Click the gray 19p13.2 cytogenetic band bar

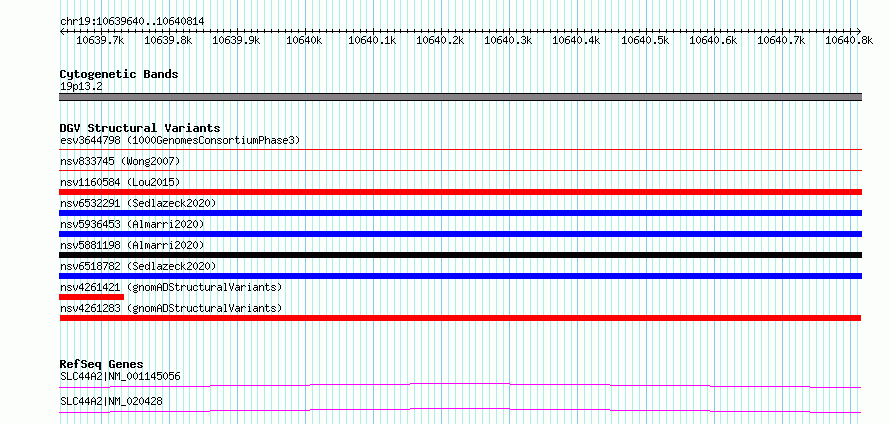pyautogui.click(x=460, y=97)
